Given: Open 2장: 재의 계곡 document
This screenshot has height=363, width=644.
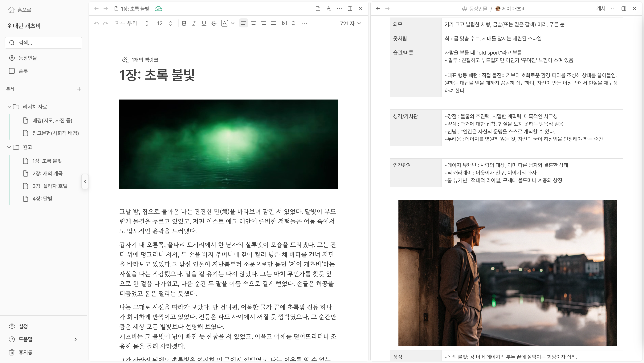Looking at the screenshot, I should pyautogui.click(x=43, y=173).
